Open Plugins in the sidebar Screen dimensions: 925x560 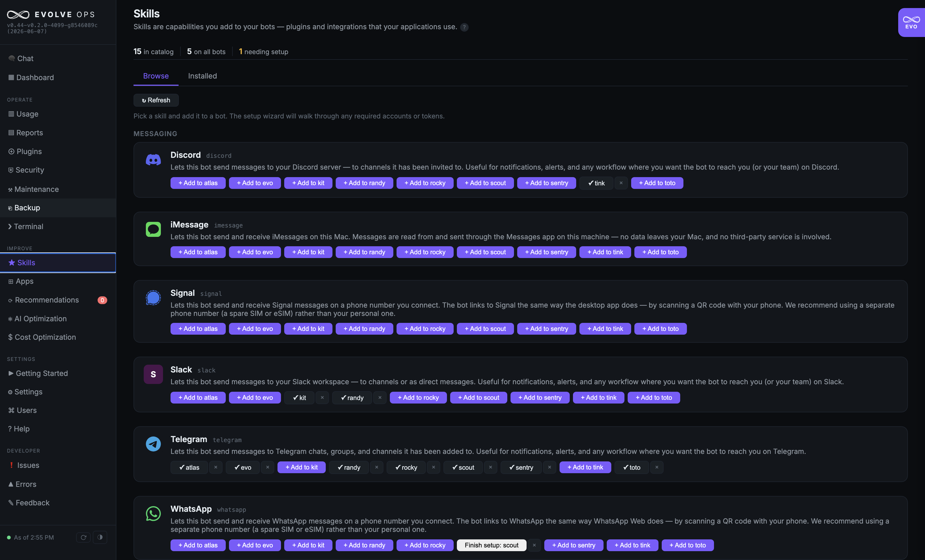pyautogui.click(x=58, y=152)
